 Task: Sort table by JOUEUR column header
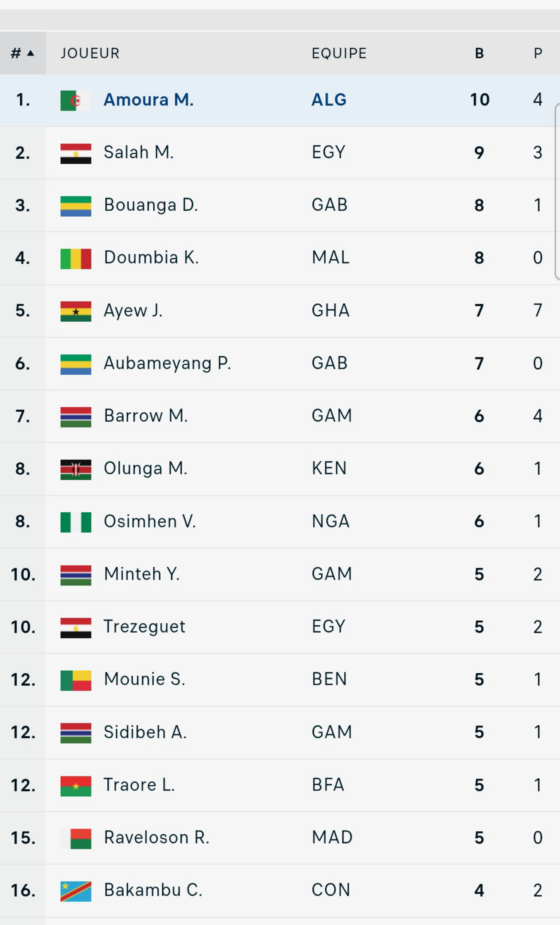[90, 53]
